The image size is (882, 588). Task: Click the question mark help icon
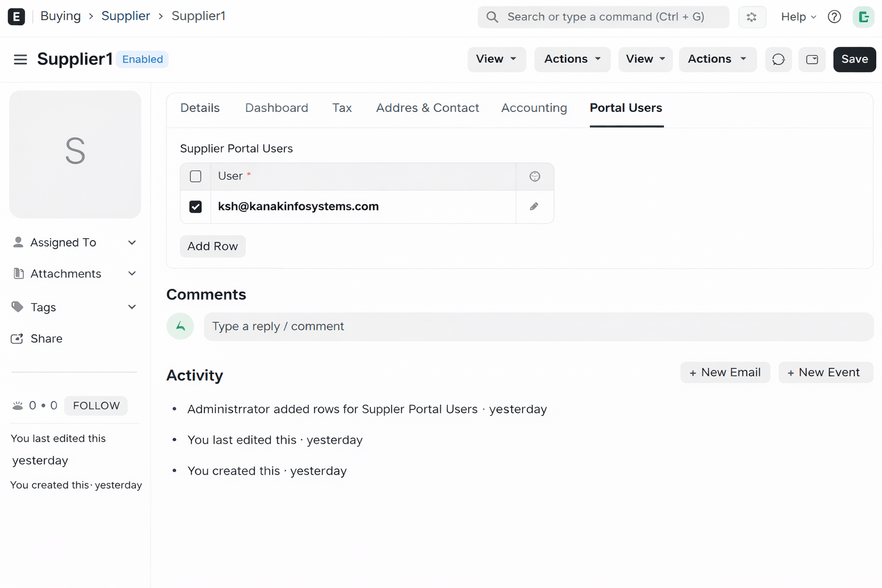(834, 17)
